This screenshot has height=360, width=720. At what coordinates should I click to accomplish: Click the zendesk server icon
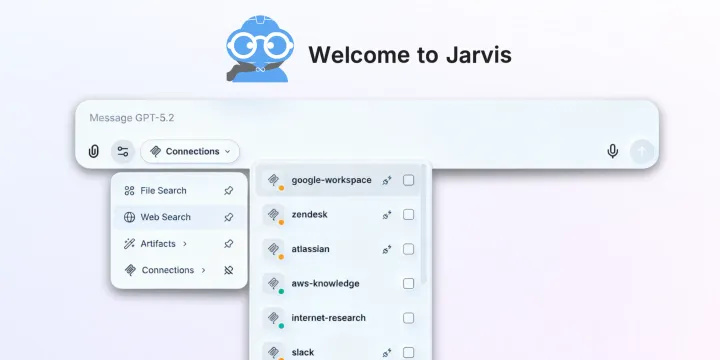click(x=274, y=215)
